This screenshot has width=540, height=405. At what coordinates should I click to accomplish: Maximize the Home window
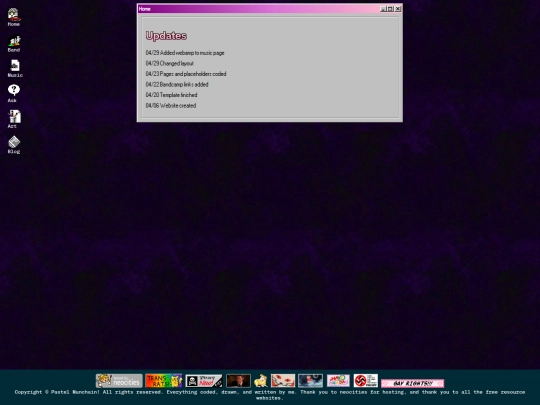[x=390, y=9]
